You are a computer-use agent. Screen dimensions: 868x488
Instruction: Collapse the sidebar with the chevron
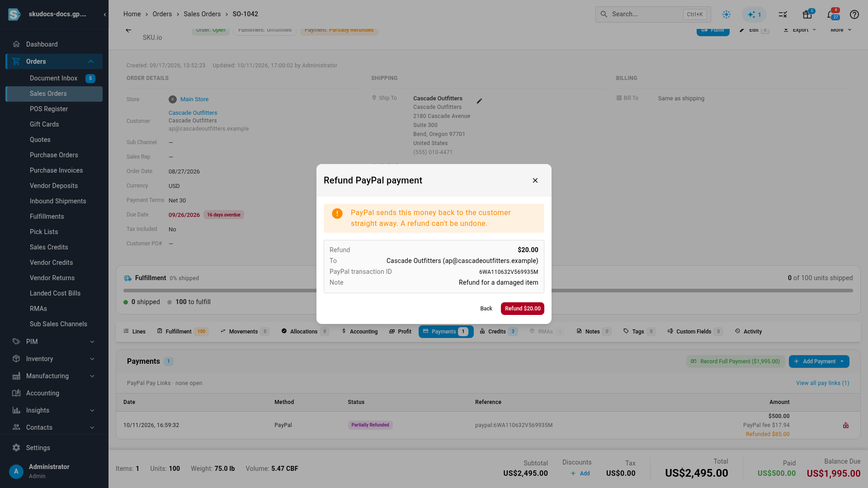tap(105, 14)
